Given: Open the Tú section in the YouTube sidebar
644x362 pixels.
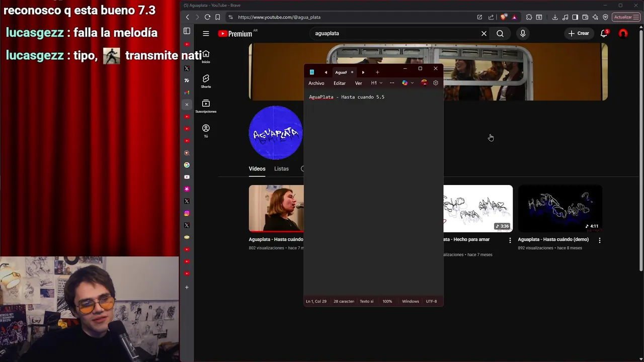Looking at the screenshot, I should click(206, 131).
